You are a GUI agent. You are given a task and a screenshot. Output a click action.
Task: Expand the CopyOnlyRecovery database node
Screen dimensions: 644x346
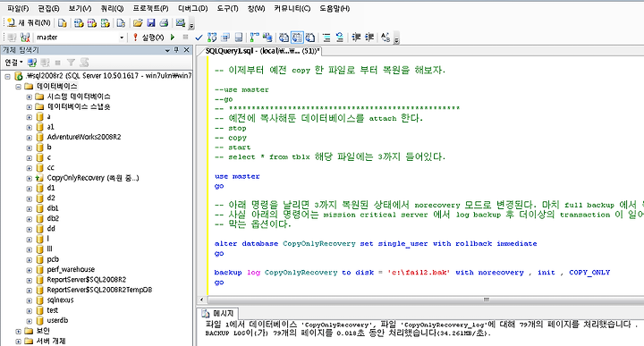click(30, 179)
